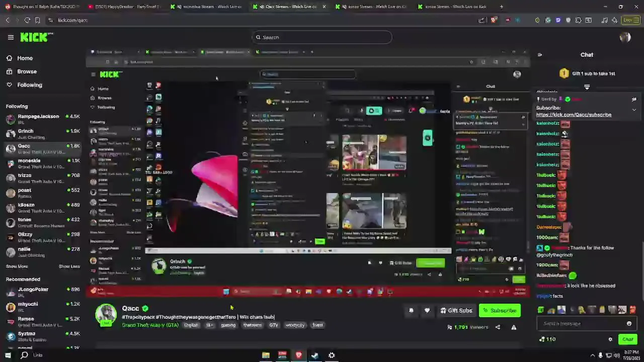
Task: Open the user profile avatar menu
Action: click(625, 37)
